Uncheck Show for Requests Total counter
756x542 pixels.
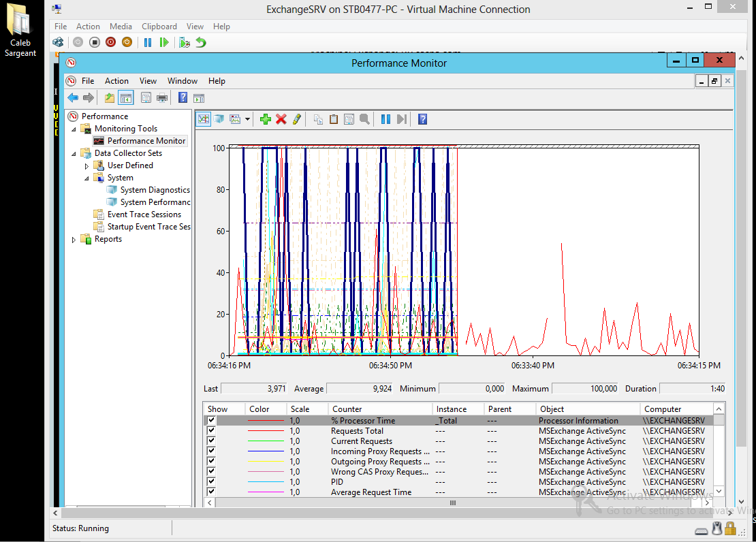coord(211,430)
